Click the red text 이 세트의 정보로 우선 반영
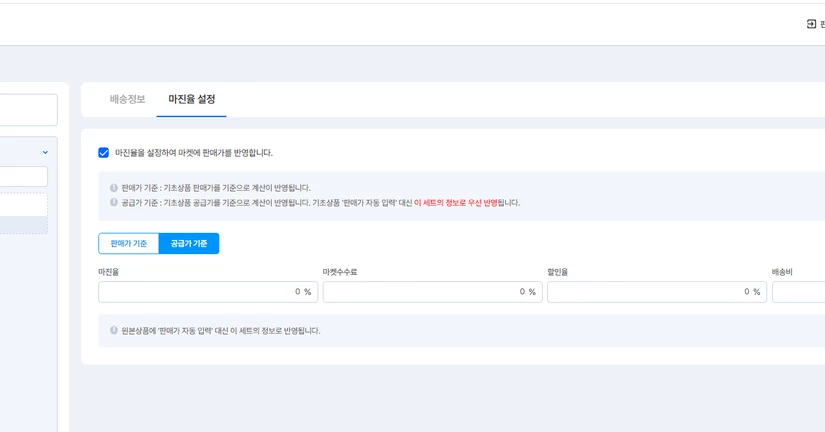The image size is (825, 432). click(456, 203)
